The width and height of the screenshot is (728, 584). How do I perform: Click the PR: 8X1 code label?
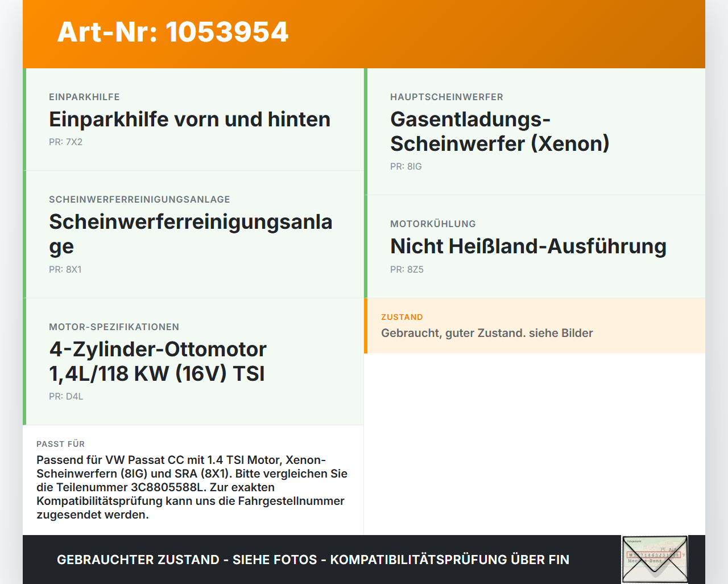coord(65,270)
